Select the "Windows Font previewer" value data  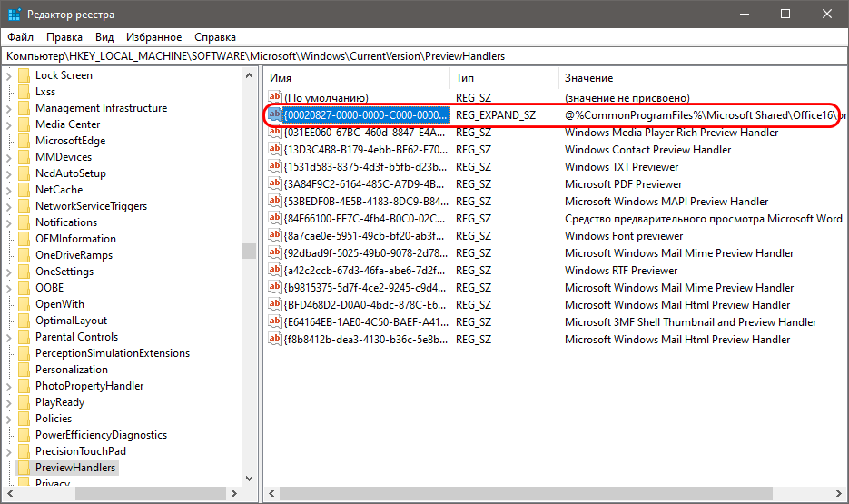624,236
